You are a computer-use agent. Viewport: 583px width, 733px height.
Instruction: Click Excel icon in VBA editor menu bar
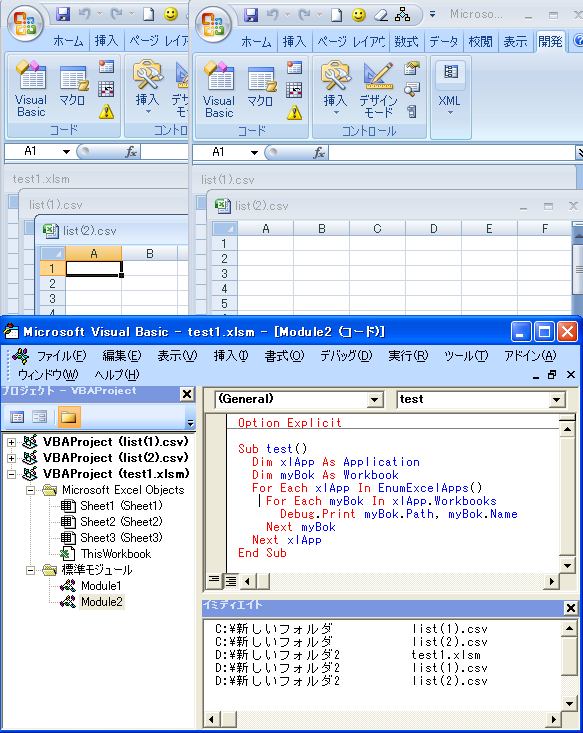[21, 356]
